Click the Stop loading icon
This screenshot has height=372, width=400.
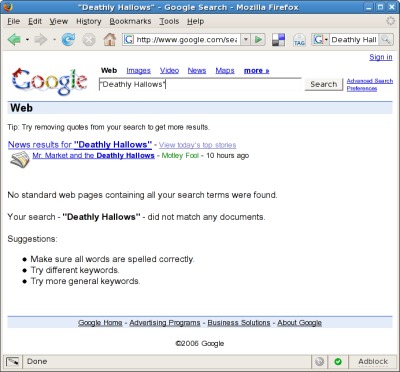pos(89,40)
